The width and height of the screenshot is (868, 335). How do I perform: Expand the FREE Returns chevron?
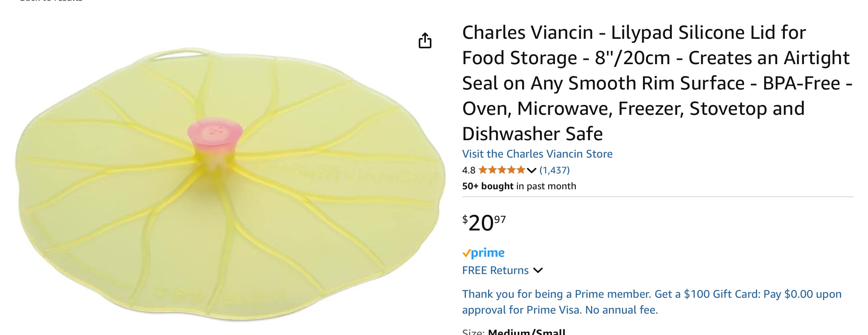pyautogui.click(x=538, y=270)
